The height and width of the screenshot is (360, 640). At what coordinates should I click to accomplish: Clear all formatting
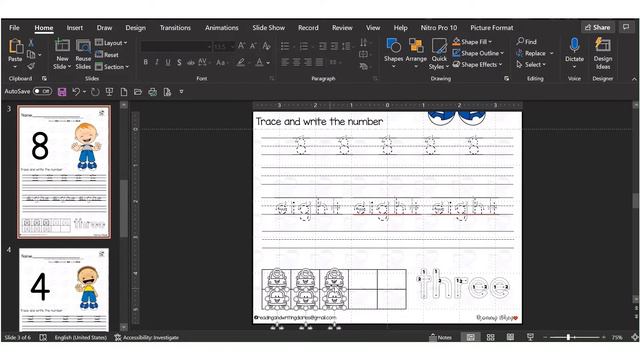click(x=266, y=46)
